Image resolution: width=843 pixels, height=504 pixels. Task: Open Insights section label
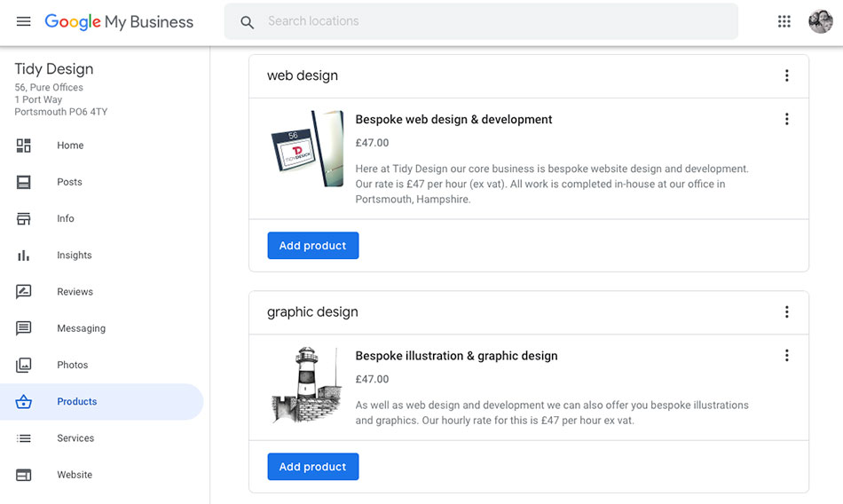(75, 255)
